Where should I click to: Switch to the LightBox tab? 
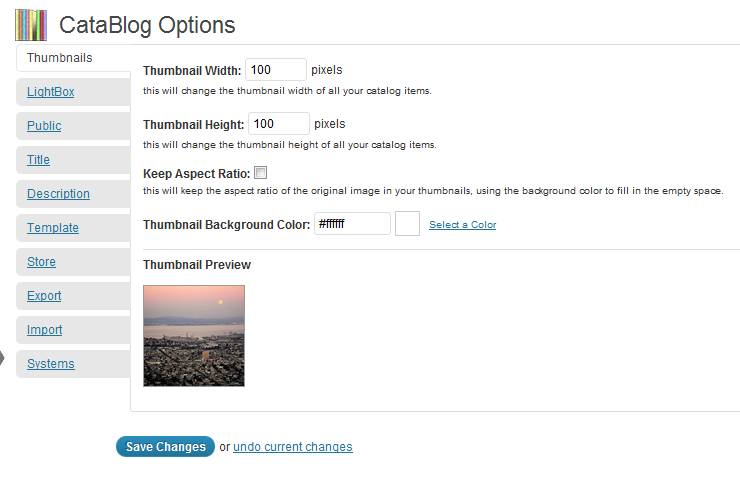(51, 92)
